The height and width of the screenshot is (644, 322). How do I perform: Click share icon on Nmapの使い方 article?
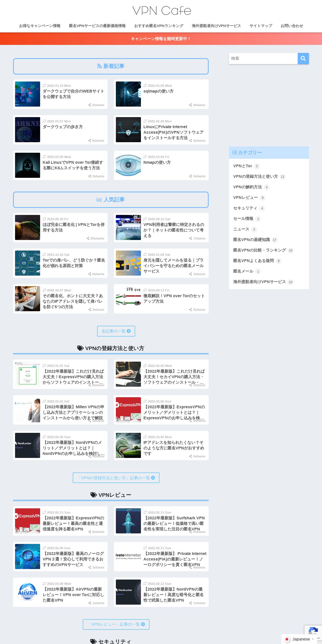pyautogui.click(x=191, y=176)
